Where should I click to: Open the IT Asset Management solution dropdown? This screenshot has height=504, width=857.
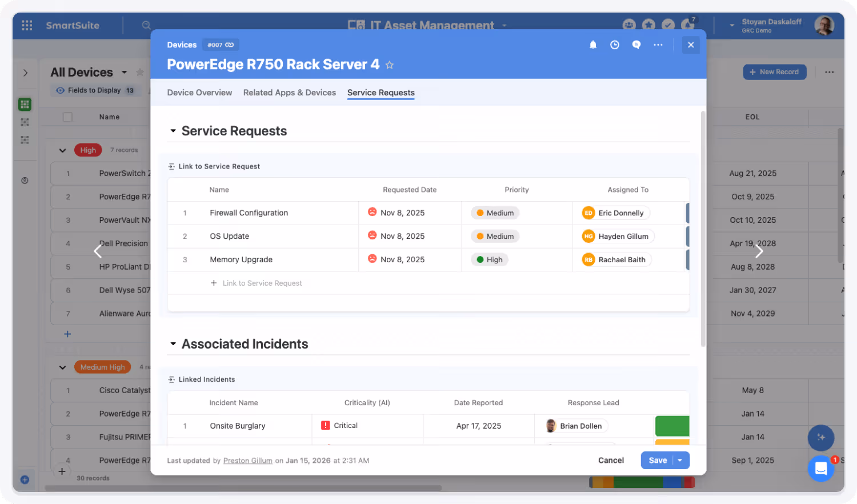pyautogui.click(x=504, y=25)
